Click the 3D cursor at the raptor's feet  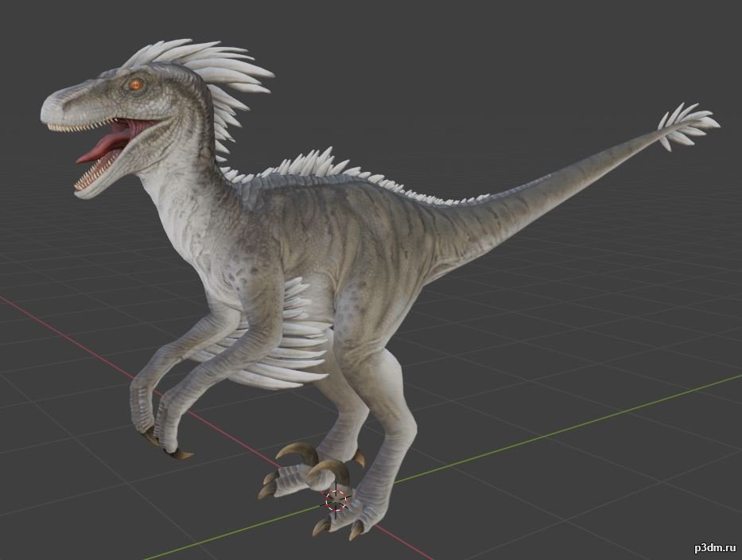[336, 500]
